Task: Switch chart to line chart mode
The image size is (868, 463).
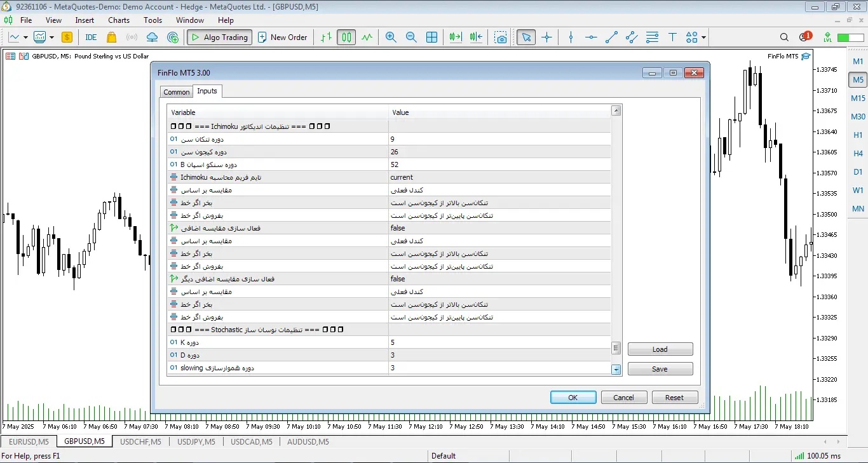Action: (367, 37)
